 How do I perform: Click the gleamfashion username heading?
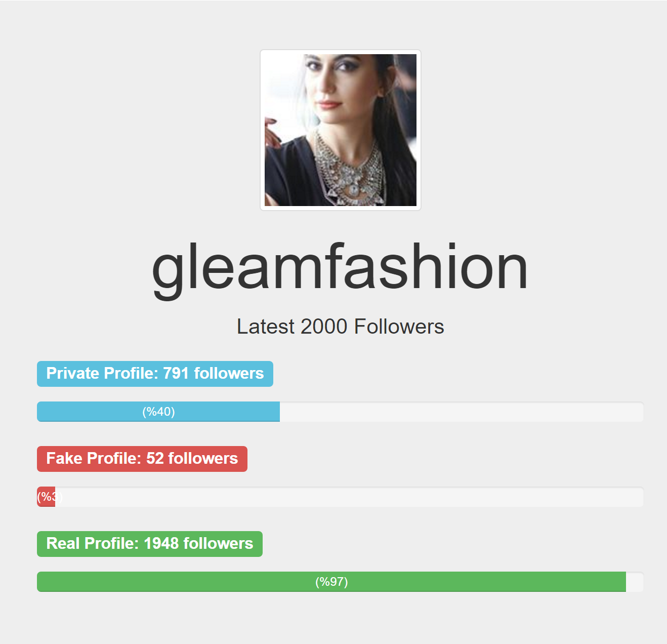pyautogui.click(x=340, y=267)
